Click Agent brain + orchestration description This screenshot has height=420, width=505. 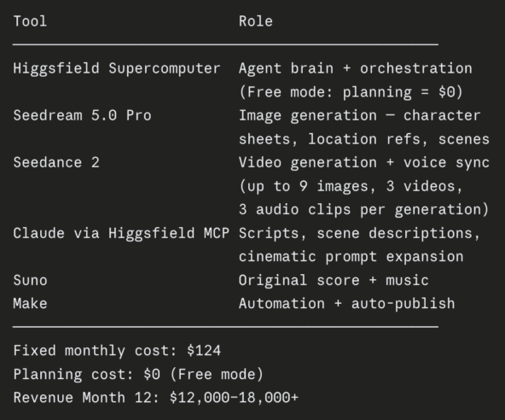coord(356,68)
